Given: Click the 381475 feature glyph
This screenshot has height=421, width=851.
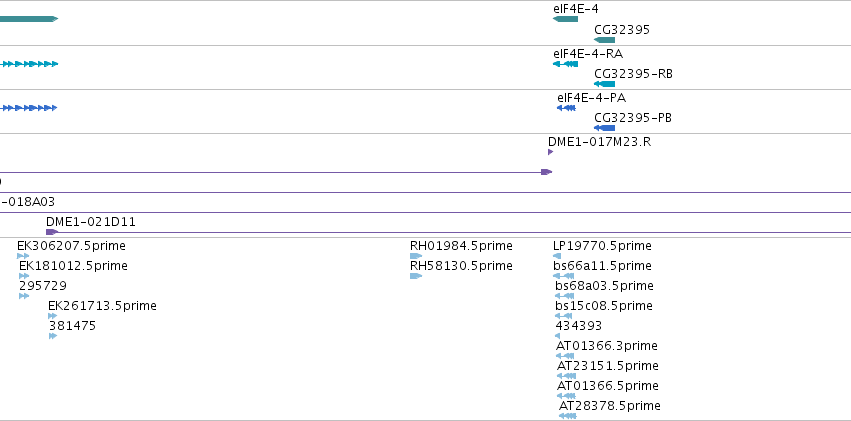Looking at the screenshot, I should pos(53,336).
